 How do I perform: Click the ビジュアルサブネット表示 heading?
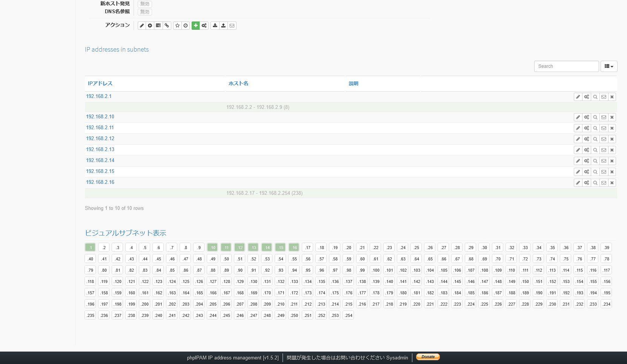pyautogui.click(x=126, y=233)
